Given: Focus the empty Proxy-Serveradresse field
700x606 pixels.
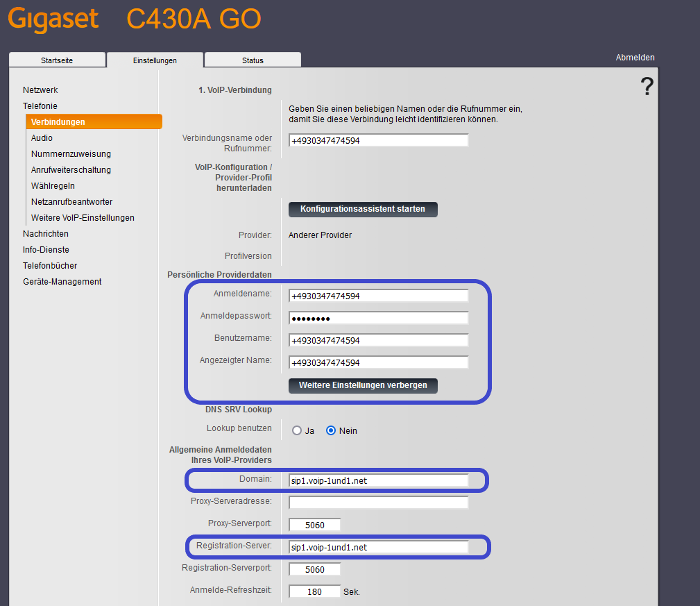Looking at the screenshot, I should coord(379,503).
